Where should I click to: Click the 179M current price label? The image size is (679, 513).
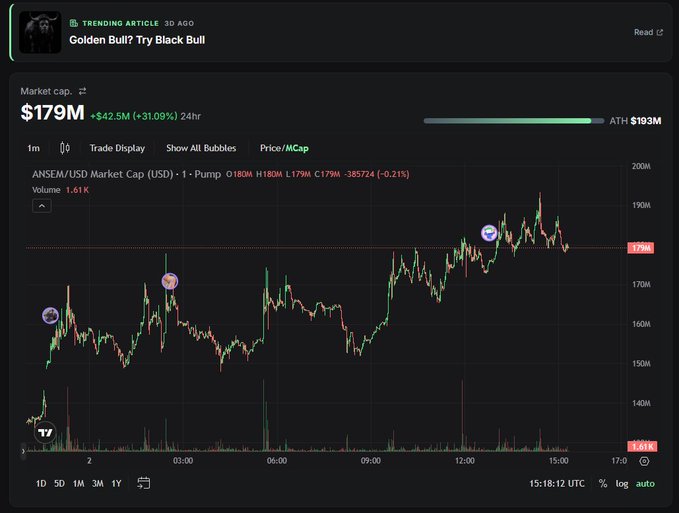641,248
